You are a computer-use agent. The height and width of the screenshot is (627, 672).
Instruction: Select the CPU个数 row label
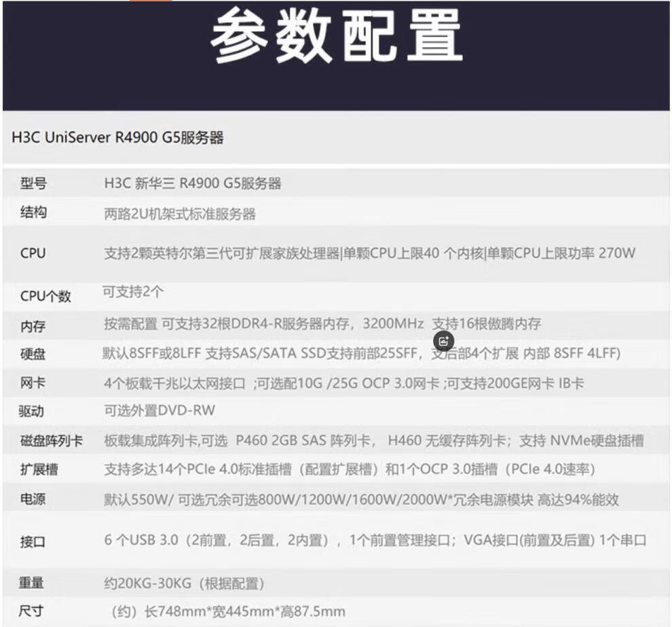coord(45,296)
